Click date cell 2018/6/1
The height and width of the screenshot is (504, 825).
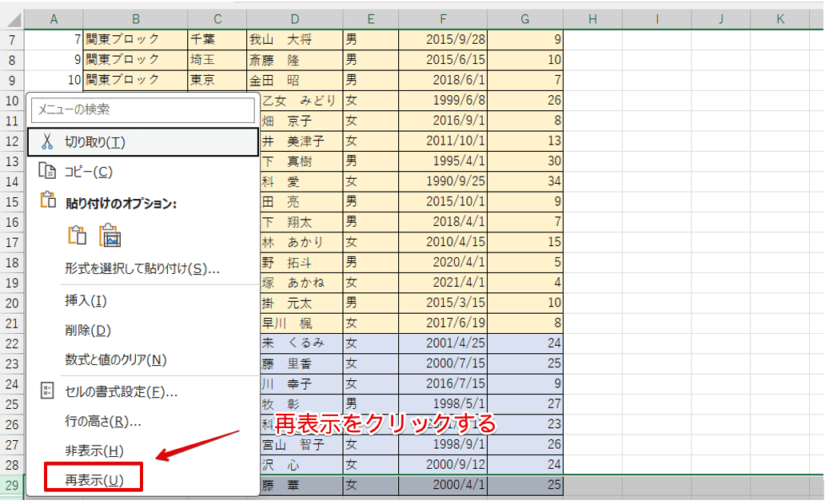click(443, 80)
